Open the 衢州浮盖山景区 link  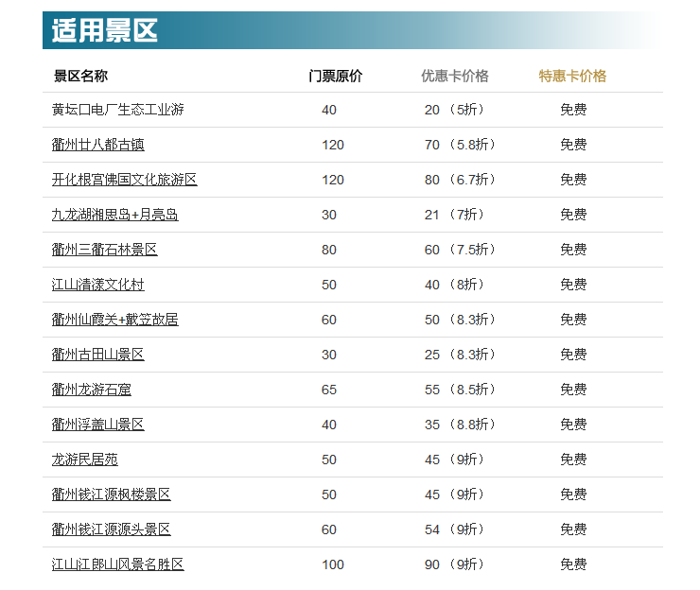point(98,425)
